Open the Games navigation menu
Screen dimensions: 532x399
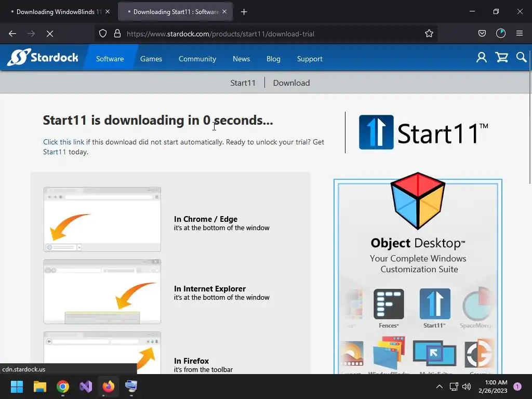(x=151, y=59)
